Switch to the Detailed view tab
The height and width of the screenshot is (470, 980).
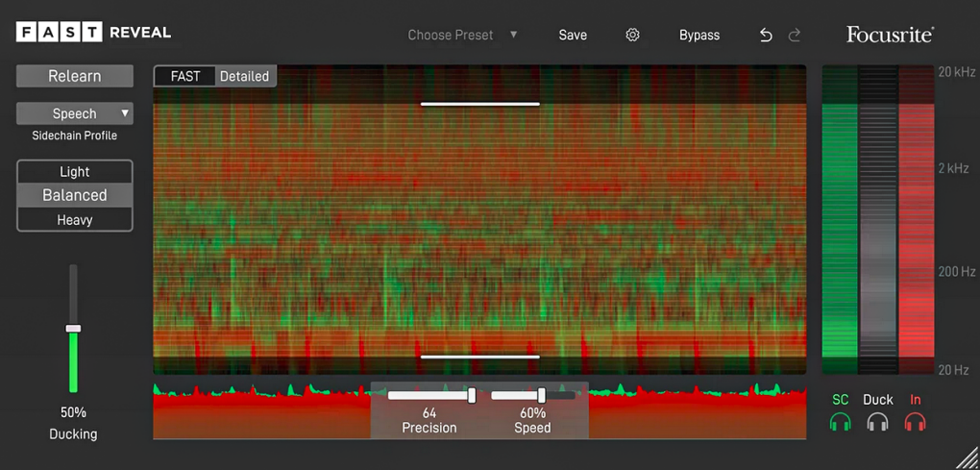[x=244, y=76]
